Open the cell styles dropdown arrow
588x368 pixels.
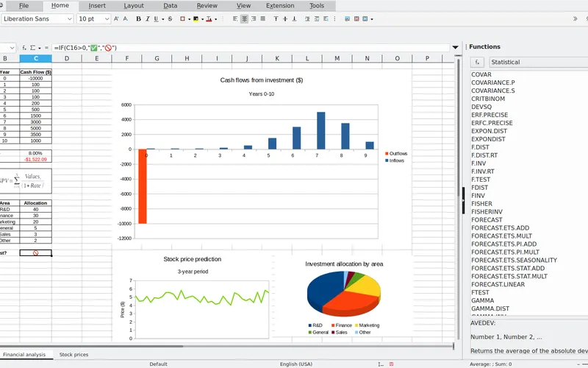click(x=372, y=19)
